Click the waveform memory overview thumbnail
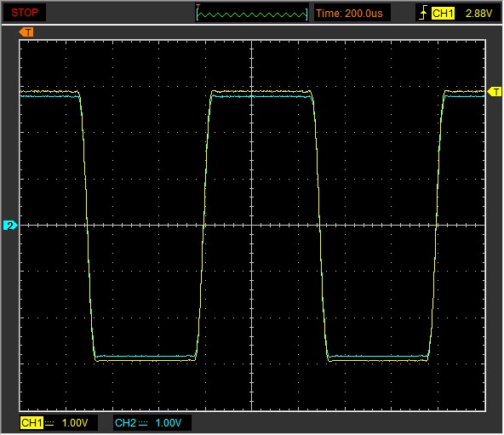 click(x=252, y=14)
